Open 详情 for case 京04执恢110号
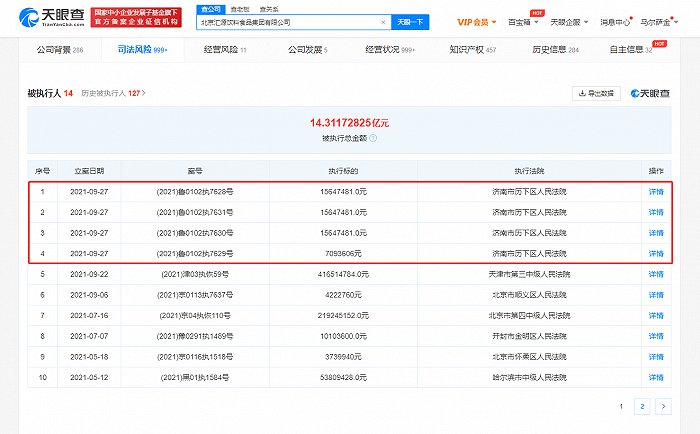The width and height of the screenshot is (700, 434). [x=656, y=316]
